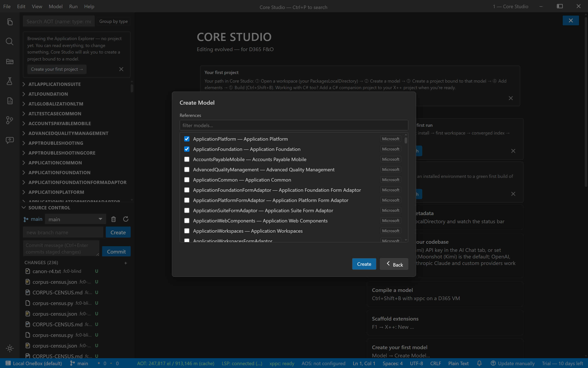588x368 pixels.
Task: Open the folder panel icon in activity bar
Action: coord(10,61)
